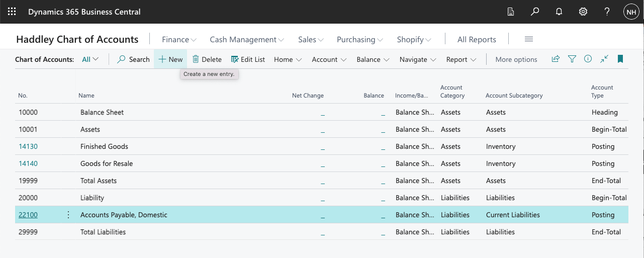Open the Navigate menu
Viewport: 644px width, 258px height.
tap(418, 59)
